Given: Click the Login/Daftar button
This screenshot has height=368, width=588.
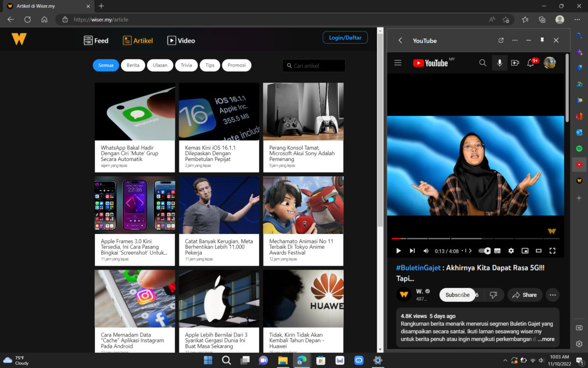Looking at the screenshot, I should pos(345,38).
